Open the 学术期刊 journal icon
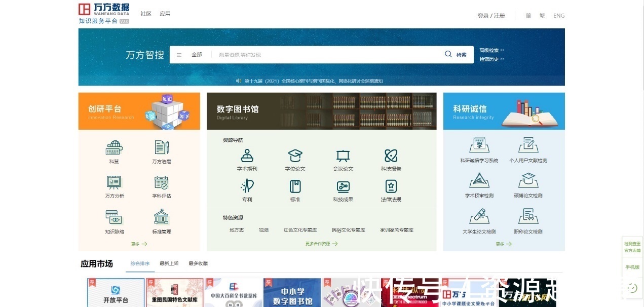The width and height of the screenshot is (644, 307). (x=247, y=156)
